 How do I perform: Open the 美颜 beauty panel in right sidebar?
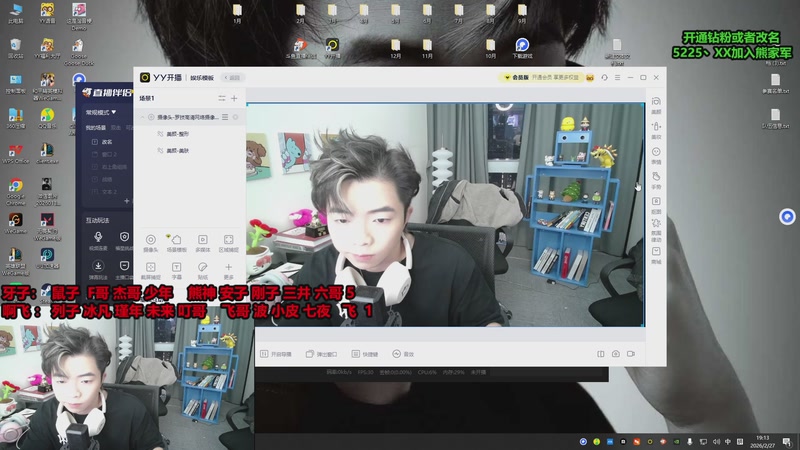click(656, 103)
